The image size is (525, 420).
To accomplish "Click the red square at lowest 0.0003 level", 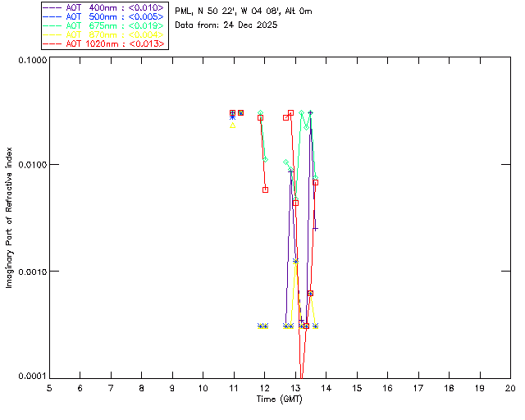I will click(306, 326).
